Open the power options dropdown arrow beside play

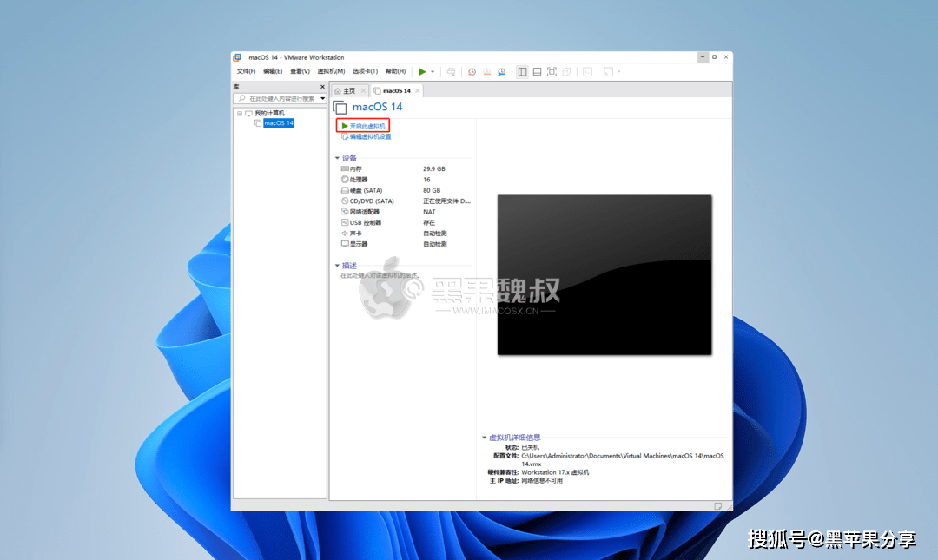pyautogui.click(x=433, y=72)
